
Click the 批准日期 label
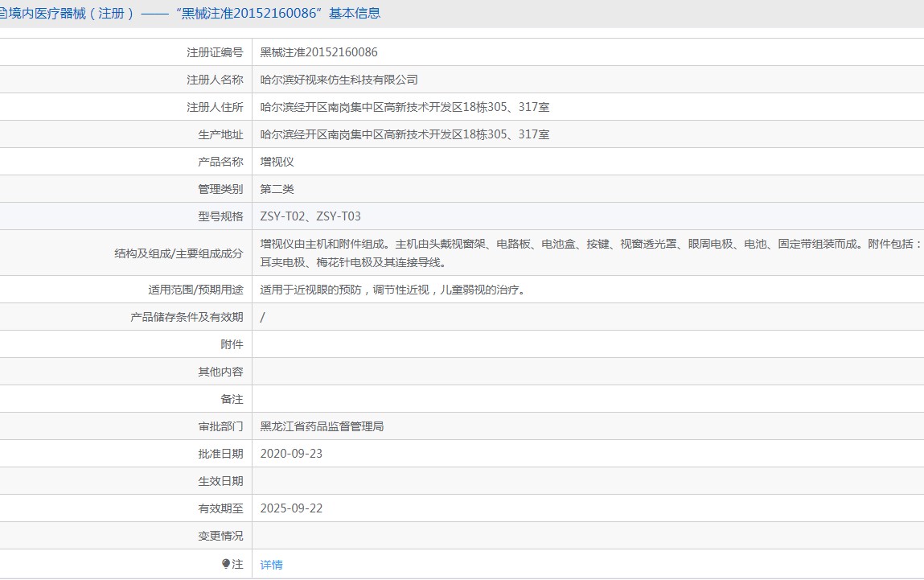[x=220, y=454]
